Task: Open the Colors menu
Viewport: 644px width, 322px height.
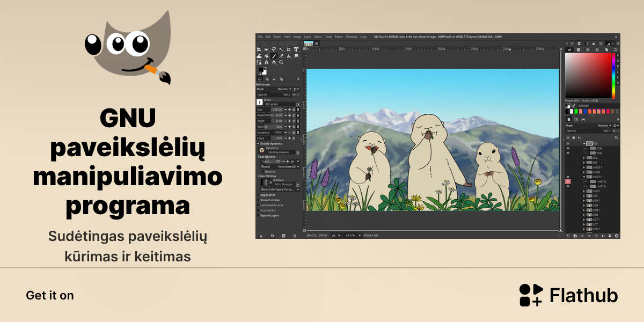Action: [318, 37]
